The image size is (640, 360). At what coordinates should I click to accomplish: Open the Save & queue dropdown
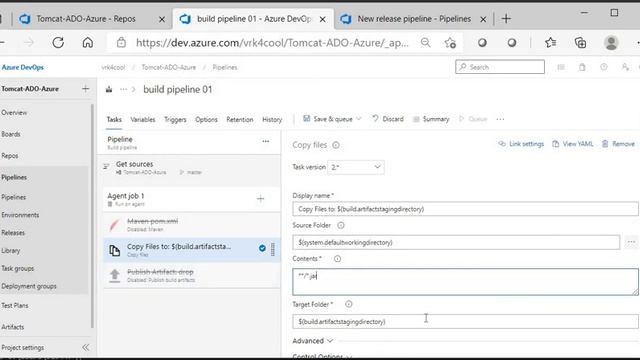(x=332, y=119)
